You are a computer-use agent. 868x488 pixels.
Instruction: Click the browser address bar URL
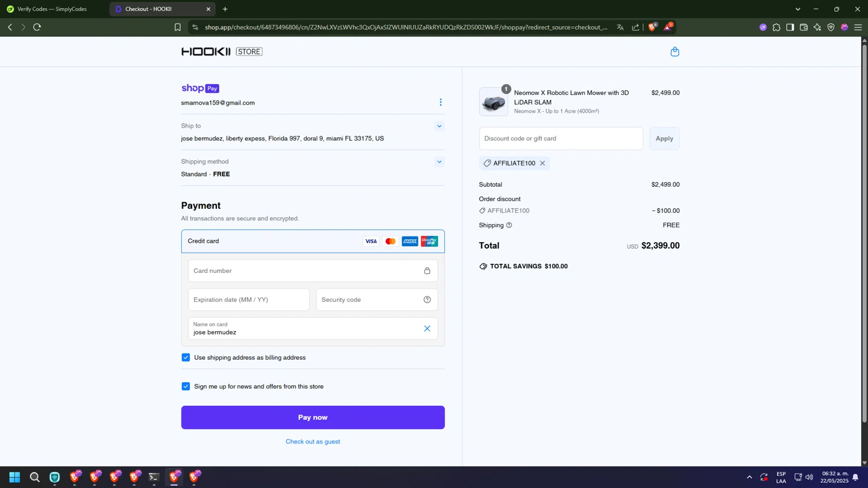406,27
